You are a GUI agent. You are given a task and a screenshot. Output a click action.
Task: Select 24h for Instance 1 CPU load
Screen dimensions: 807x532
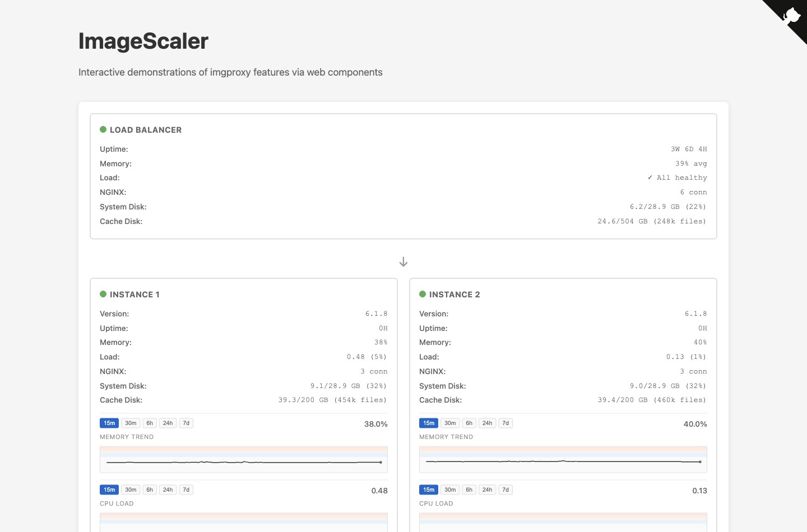coord(168,490)
